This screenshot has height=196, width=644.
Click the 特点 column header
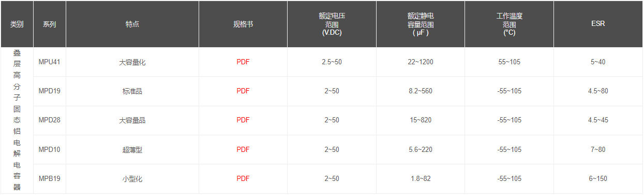tap(132, 24)
